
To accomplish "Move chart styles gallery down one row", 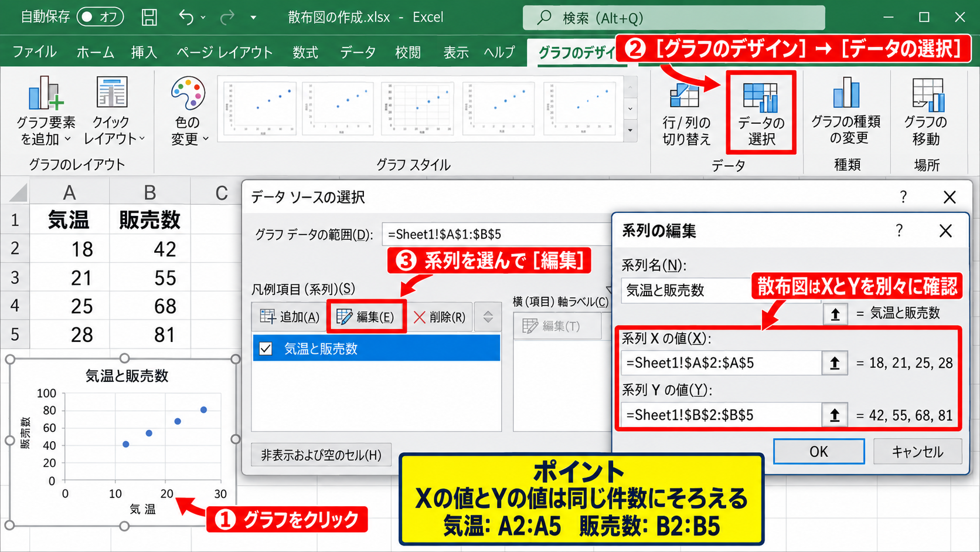I will tap(631, 109).
